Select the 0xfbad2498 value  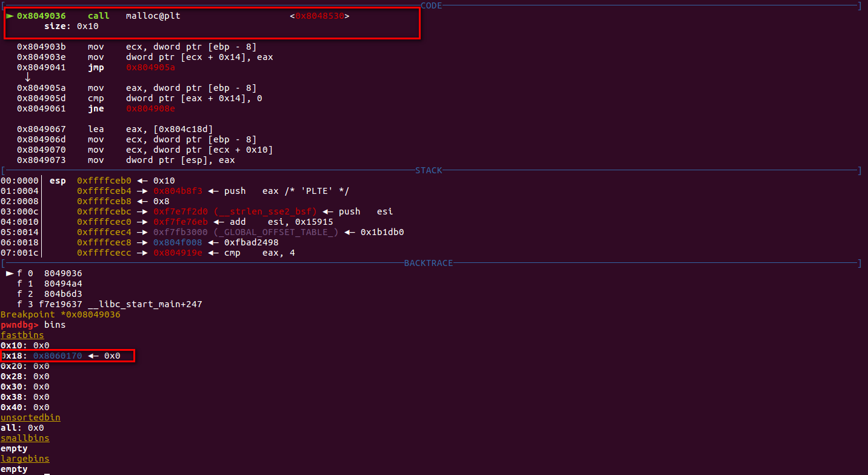pos(252,242)
